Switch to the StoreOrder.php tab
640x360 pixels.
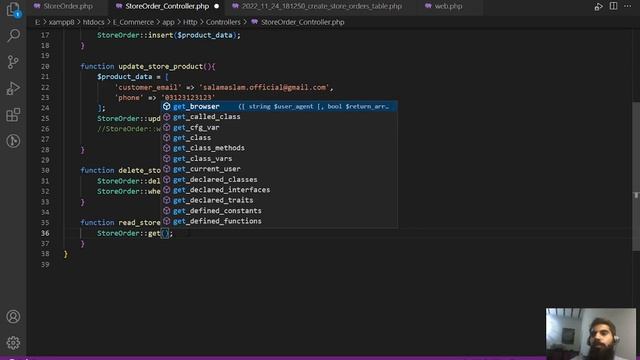[63, 6]
